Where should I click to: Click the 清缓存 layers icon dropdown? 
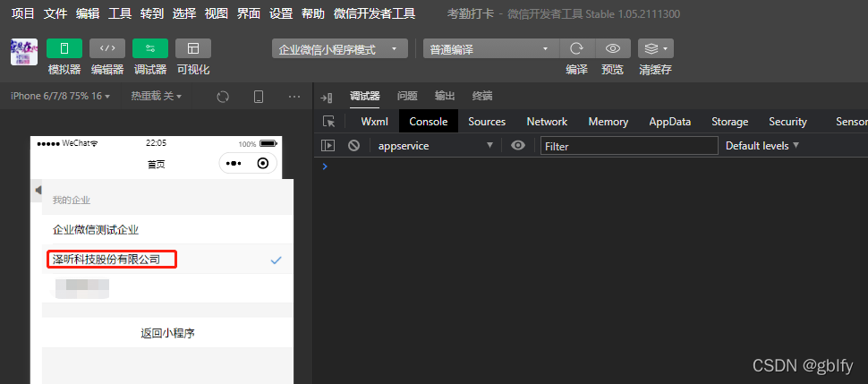[x=656, y=48]
